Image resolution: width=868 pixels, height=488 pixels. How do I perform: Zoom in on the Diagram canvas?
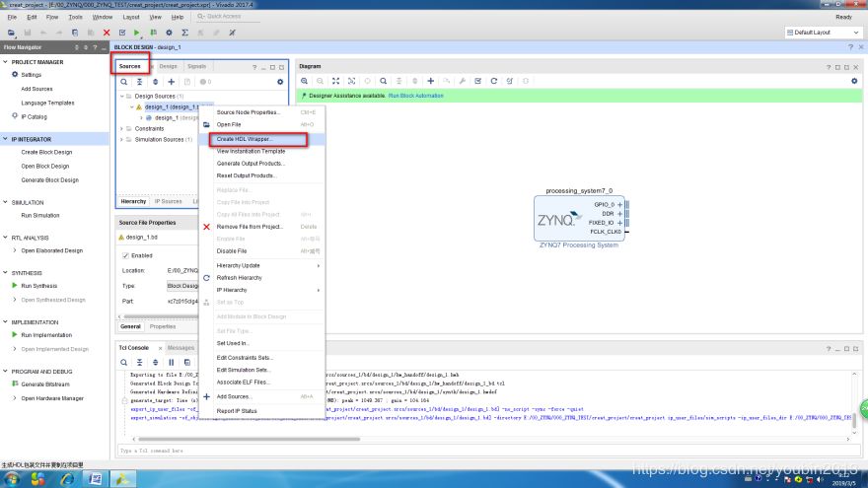coord(305,81)
